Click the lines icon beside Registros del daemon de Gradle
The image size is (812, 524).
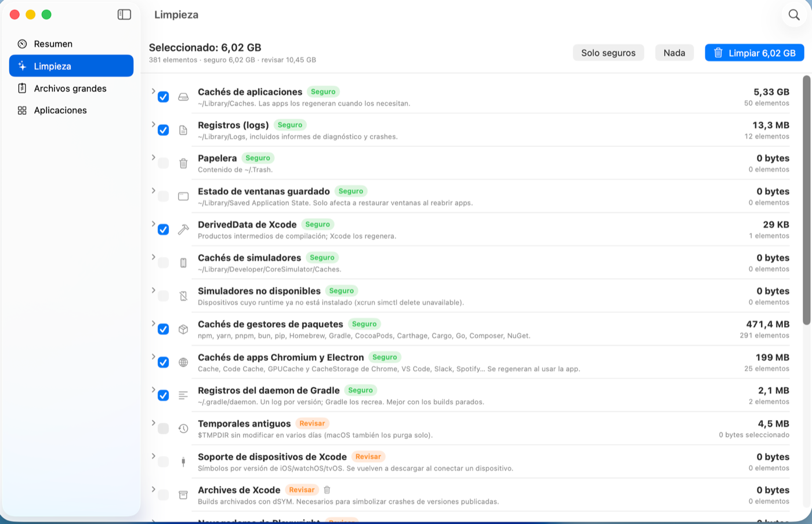(x=183, y=395)
